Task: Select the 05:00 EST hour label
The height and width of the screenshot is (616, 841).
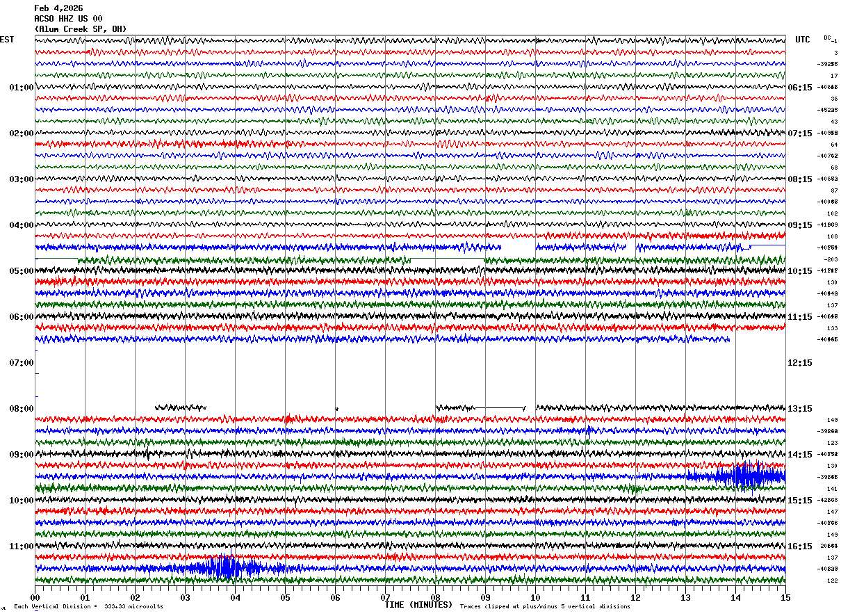Action: coord(21,271)
